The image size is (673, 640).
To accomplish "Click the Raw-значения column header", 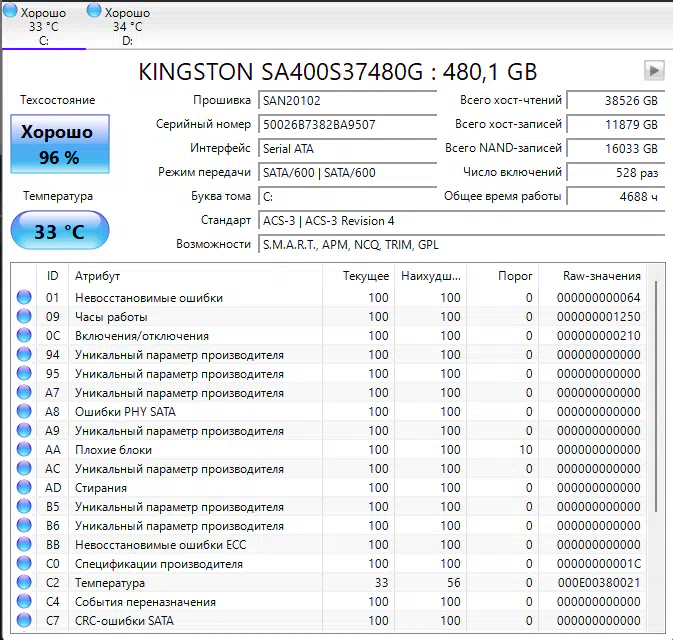I will click(601, 276).
